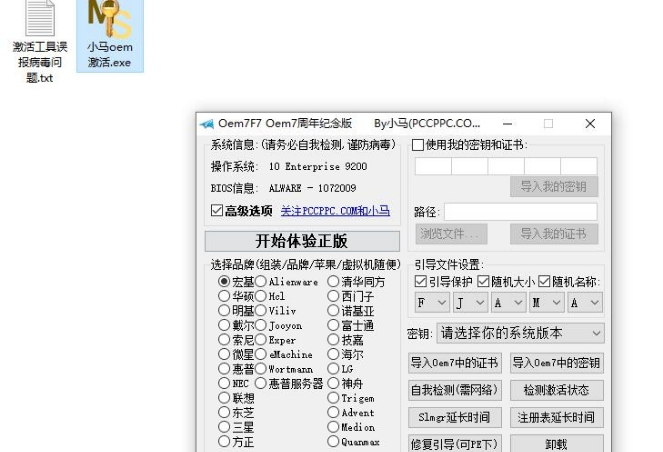Click the 路径 path input field
Screen dimensions: 663x452
[x=521, y=212]
